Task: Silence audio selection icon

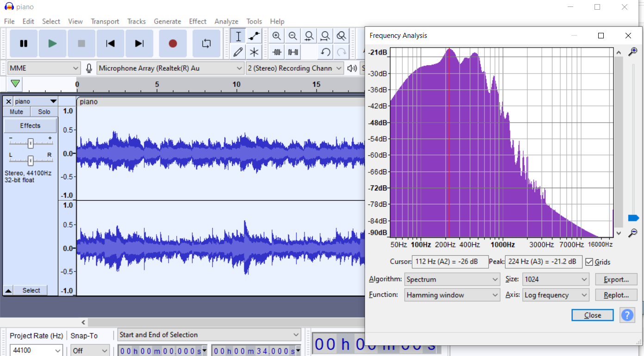Action: (x=293, y=52)
